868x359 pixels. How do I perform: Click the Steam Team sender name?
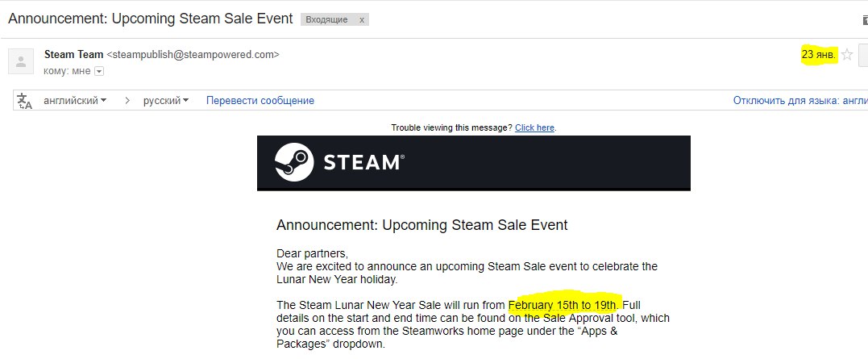click(x=74, y=55)
